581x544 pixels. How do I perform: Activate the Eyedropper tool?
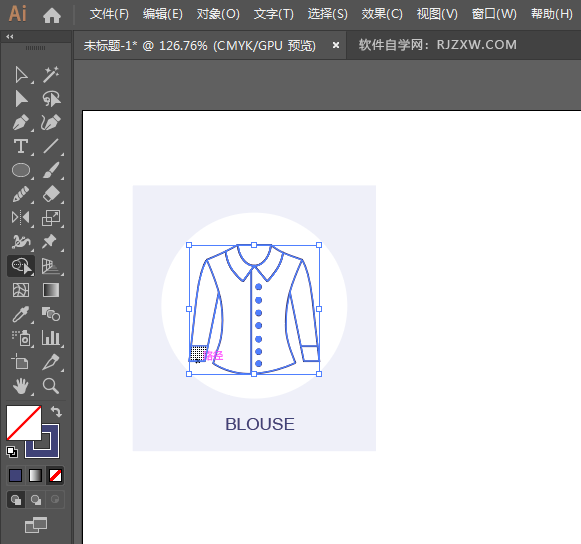(x=21, y=314)
